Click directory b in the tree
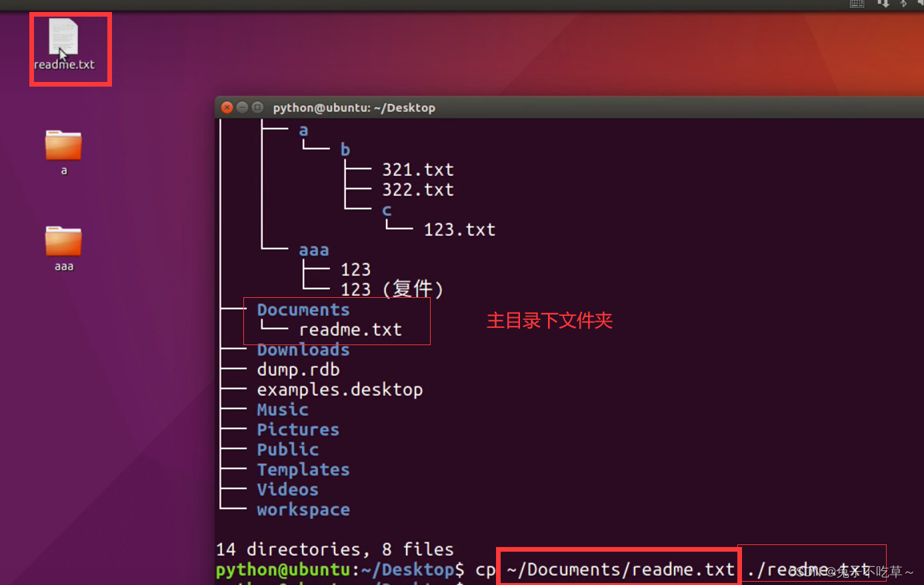924x585 pixels. pyautogui.click(x=345, y=150)
